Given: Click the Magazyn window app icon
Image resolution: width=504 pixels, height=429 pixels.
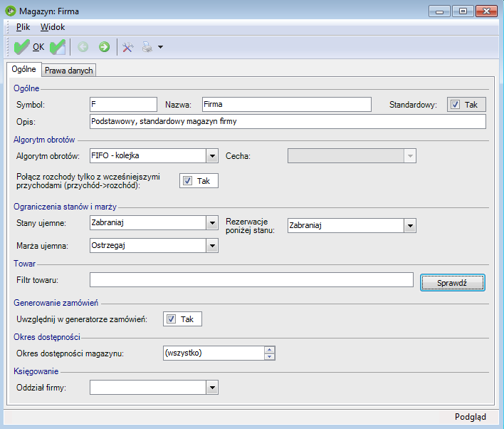Looking at the screenshot, I should (10, 11).
